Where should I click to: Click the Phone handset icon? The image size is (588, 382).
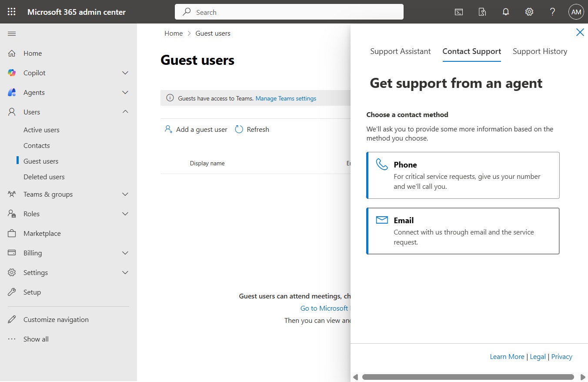tap(382, 164)
